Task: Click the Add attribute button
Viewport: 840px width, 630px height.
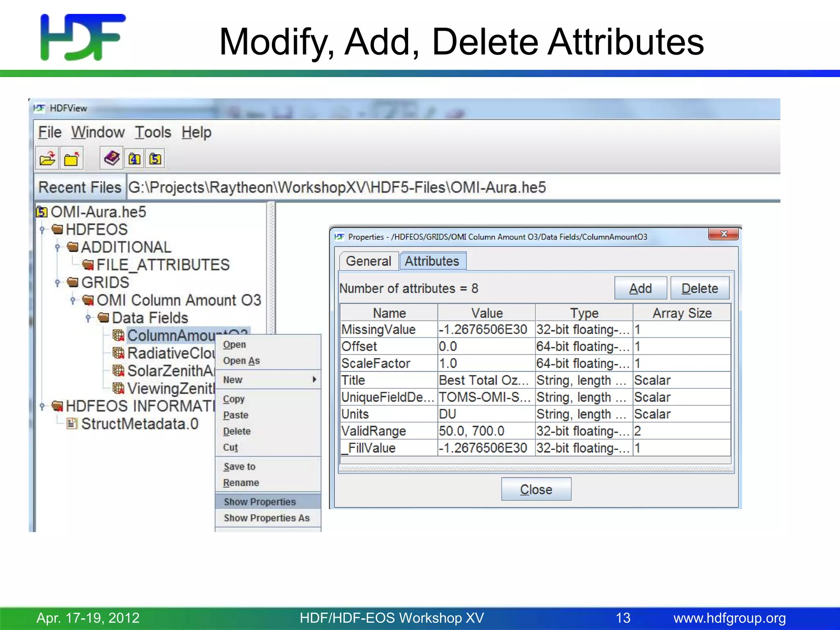Action: click(x=640, y=288)
